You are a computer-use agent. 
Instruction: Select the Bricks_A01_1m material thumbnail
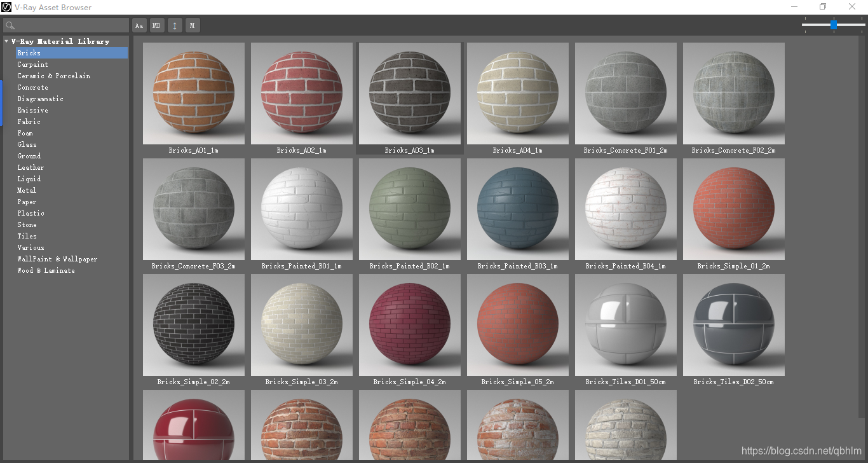click(x=194, y=93)
